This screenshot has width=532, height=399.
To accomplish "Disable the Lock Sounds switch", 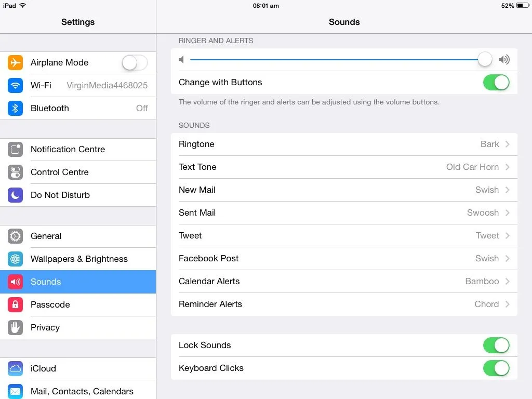I will click(496, 345).
